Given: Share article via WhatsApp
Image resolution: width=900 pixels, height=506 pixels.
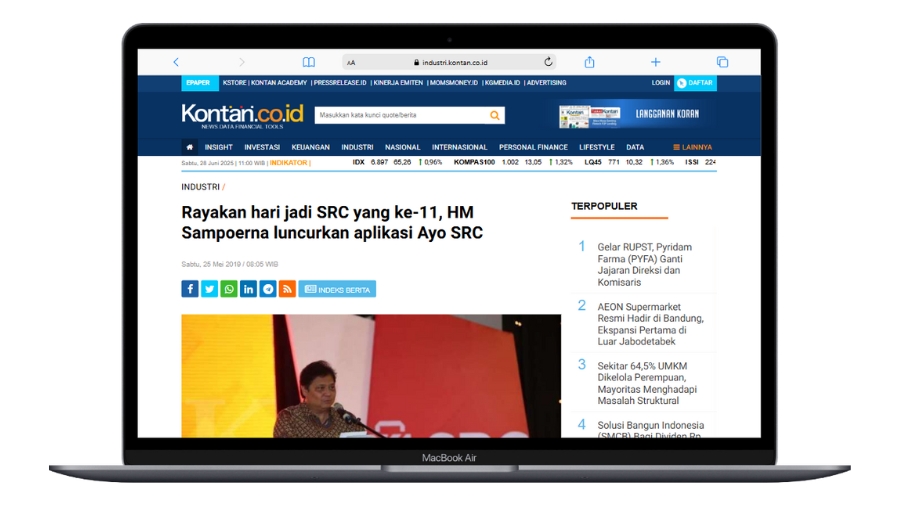Looking at the screenshot, I should [x=229, y=289].
